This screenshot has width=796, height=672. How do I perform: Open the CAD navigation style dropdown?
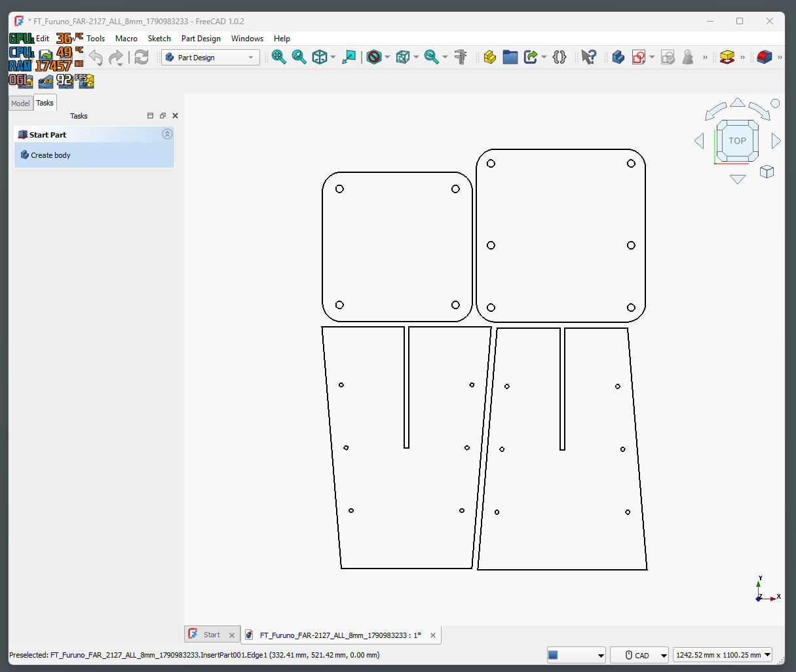(x=639, y=655)
